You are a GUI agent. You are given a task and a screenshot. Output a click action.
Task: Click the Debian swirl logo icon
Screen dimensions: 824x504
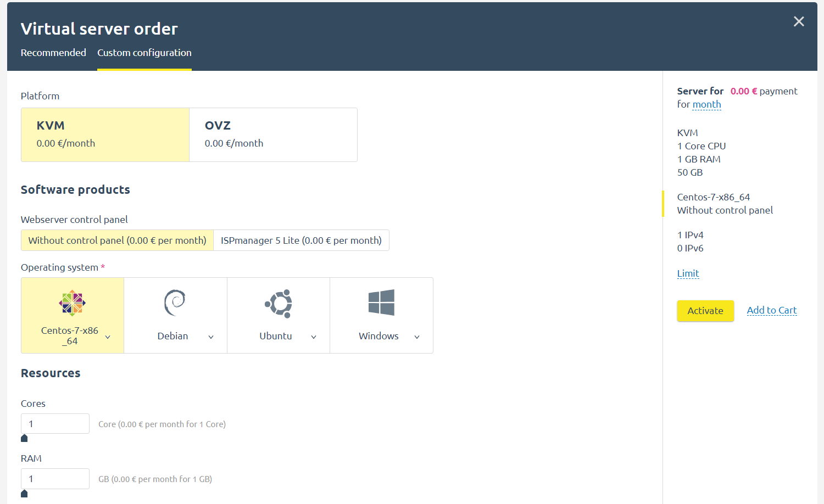click(x=175, y=303)
